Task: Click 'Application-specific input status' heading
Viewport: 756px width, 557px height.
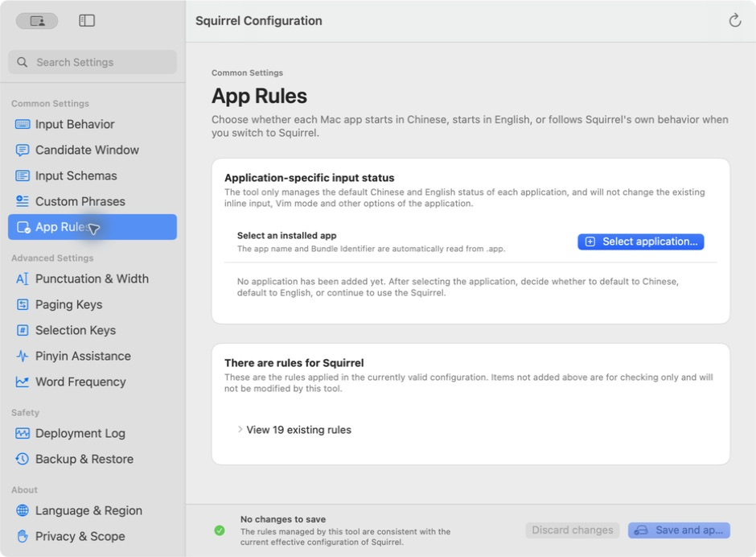Action: (x=310, y=178)
